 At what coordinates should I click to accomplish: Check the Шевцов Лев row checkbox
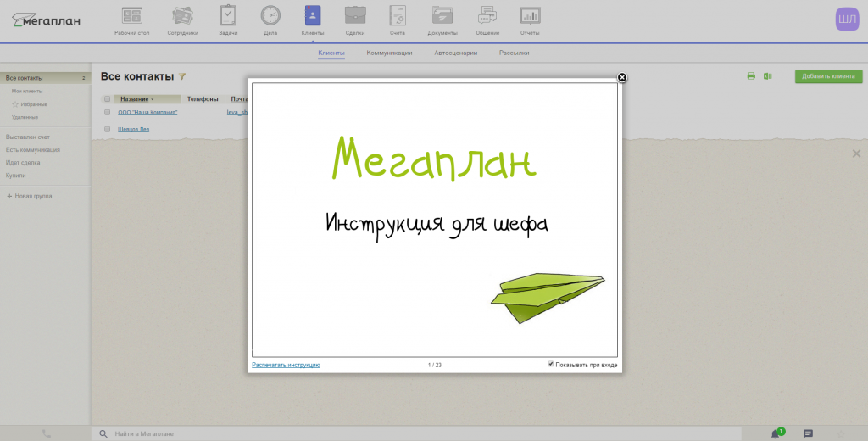click(108, 129)
